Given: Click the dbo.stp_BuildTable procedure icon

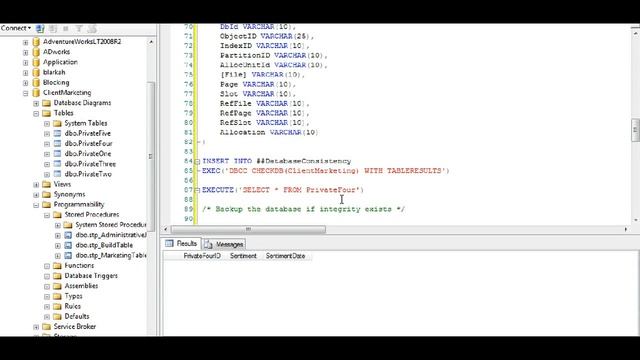Looking at the screenshot, I should 68,245.
